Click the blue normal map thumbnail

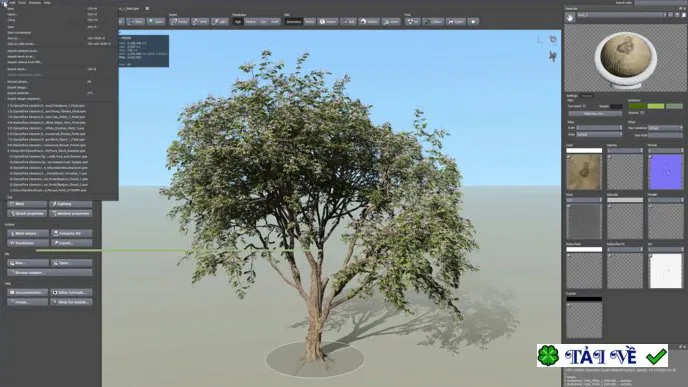point(665,172)
